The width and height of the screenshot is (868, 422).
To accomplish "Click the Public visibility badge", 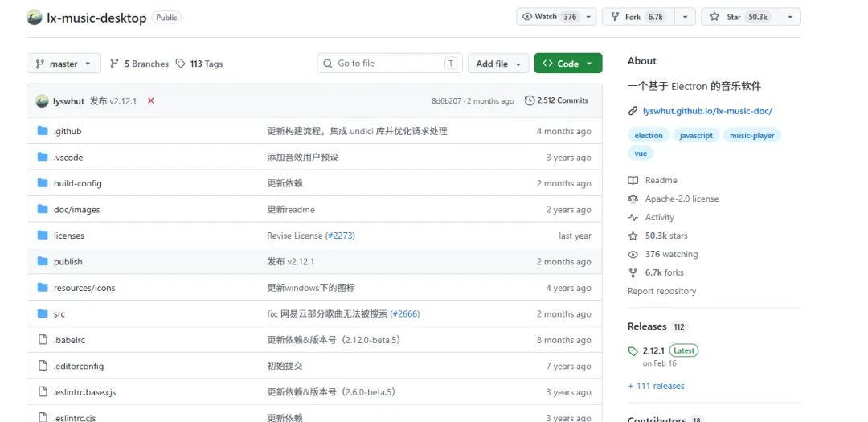I will pos(166,18).
